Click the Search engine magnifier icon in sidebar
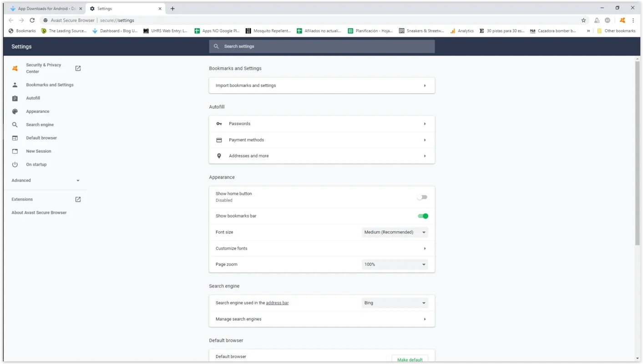The height and width of the screenshot is (364, 643). coord(15,124)
